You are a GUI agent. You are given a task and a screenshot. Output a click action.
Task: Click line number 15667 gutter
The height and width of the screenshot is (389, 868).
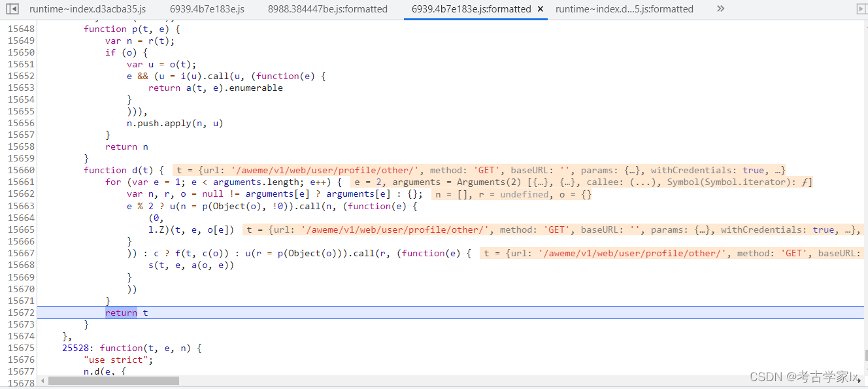point(21,253)
